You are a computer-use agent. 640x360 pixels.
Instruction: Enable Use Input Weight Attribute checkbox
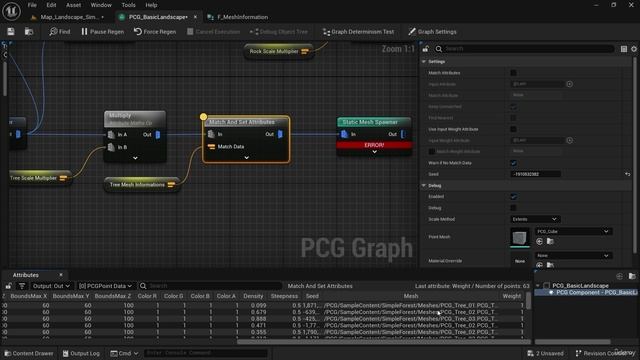click(x=513, y=129)
